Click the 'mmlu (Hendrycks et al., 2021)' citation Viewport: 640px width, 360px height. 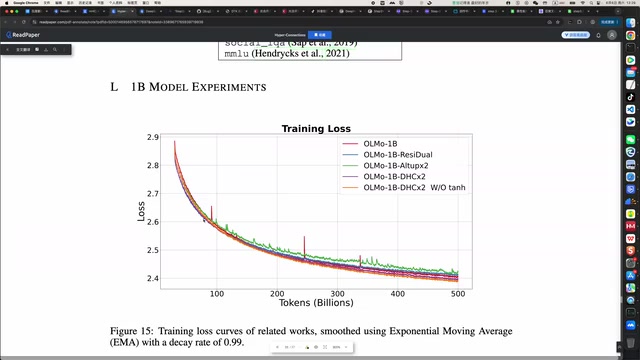click(287, 53)
